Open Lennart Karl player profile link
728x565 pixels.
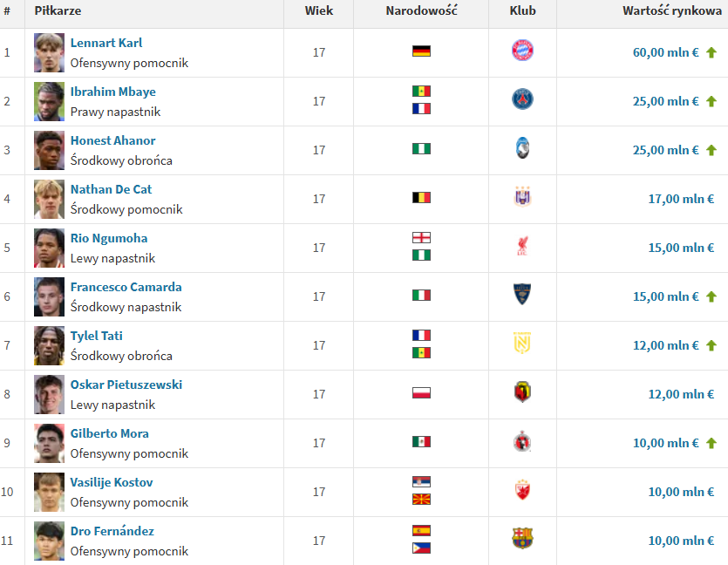[x=106, y=43]
